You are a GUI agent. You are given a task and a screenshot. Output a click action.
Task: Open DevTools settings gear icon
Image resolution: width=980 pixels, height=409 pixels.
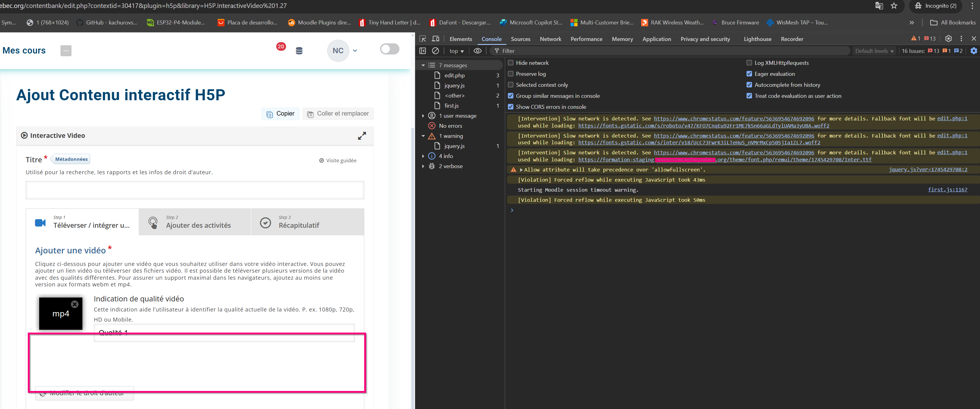tap(949, 39)
